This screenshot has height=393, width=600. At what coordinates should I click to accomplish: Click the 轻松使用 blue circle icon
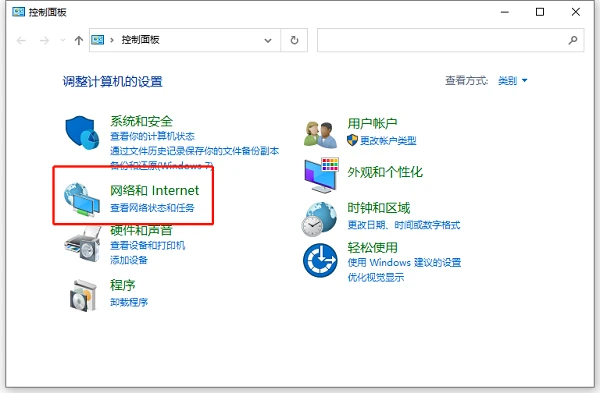click(320, 260)
